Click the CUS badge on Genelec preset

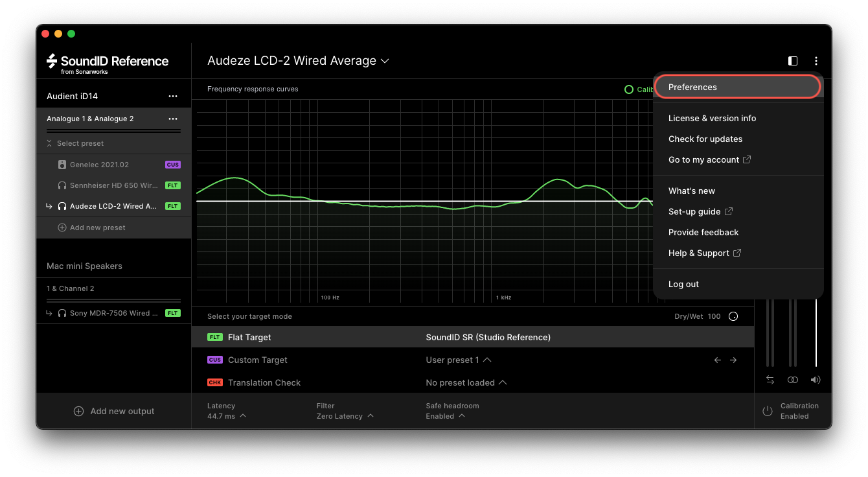click(x=172, y=165)
